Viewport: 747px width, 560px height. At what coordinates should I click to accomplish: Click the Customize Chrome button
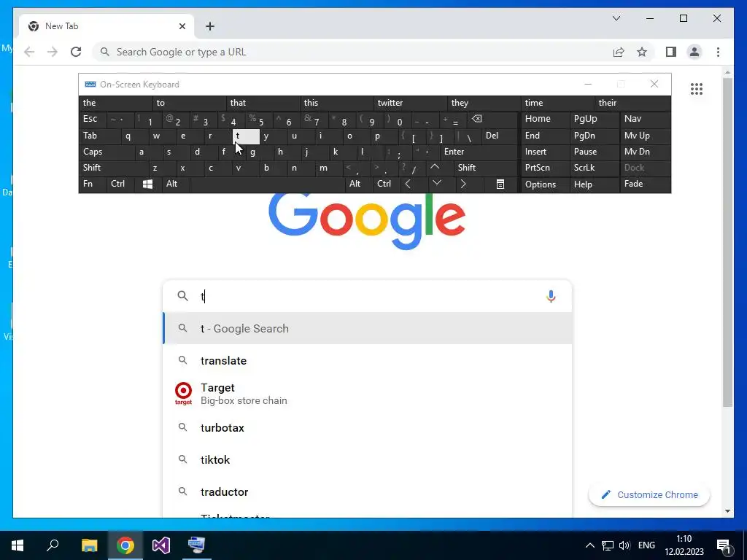tap(649, 495)
